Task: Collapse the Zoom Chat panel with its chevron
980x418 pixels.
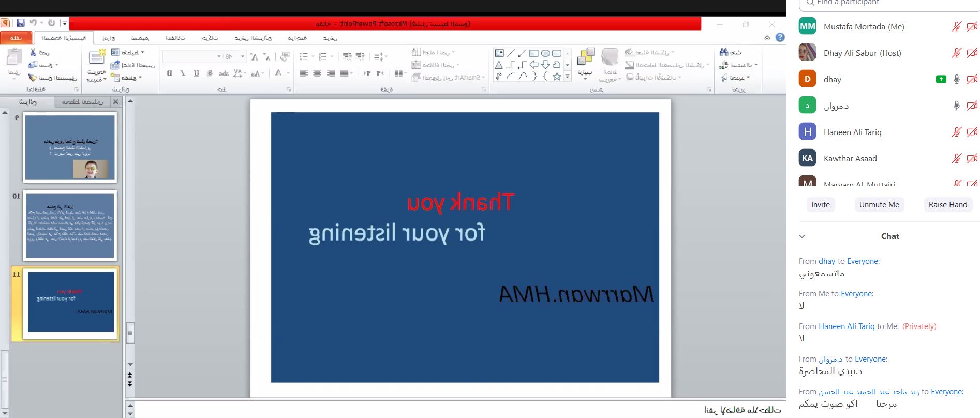Action: (x=802, y=236)
